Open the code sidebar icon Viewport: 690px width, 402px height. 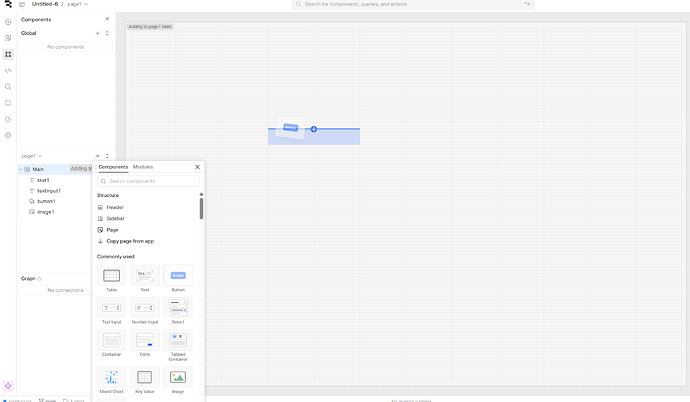[x=8, y=70]
